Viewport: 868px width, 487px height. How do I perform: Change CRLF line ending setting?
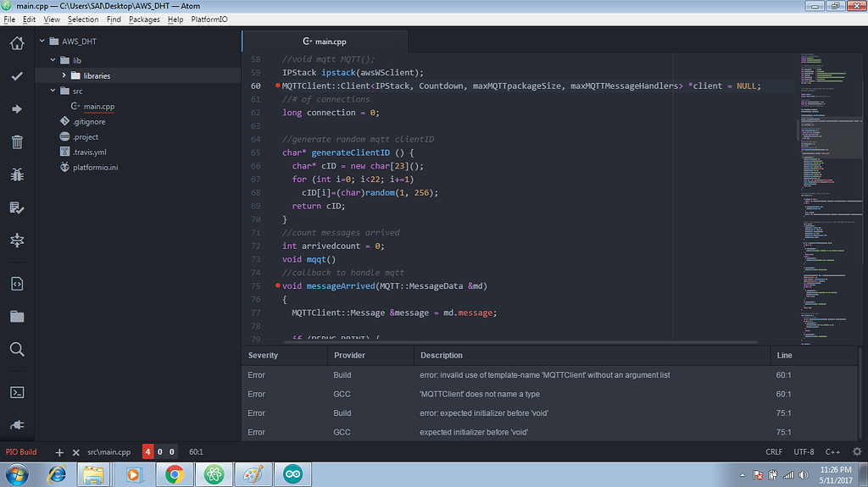pos(774,451)
